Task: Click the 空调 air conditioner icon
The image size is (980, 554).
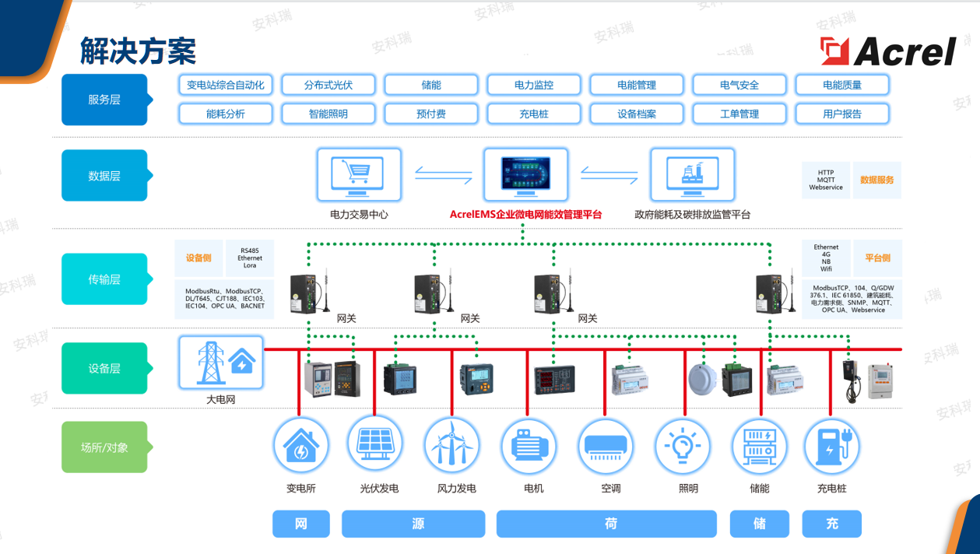Action: pos(605,446)
